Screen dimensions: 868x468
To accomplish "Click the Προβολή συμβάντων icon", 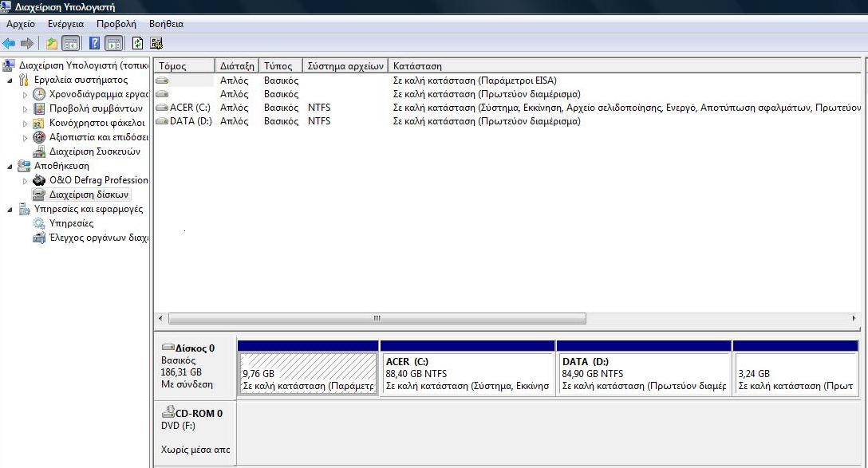I will tap(39, 108).
